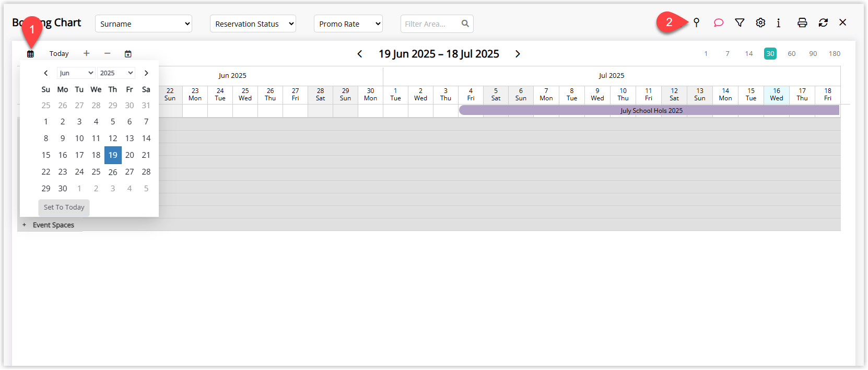The height and width of the screenshot is (370, 868).
Task: Click the July School Hols 2025 bar
Action: [649, 110]
